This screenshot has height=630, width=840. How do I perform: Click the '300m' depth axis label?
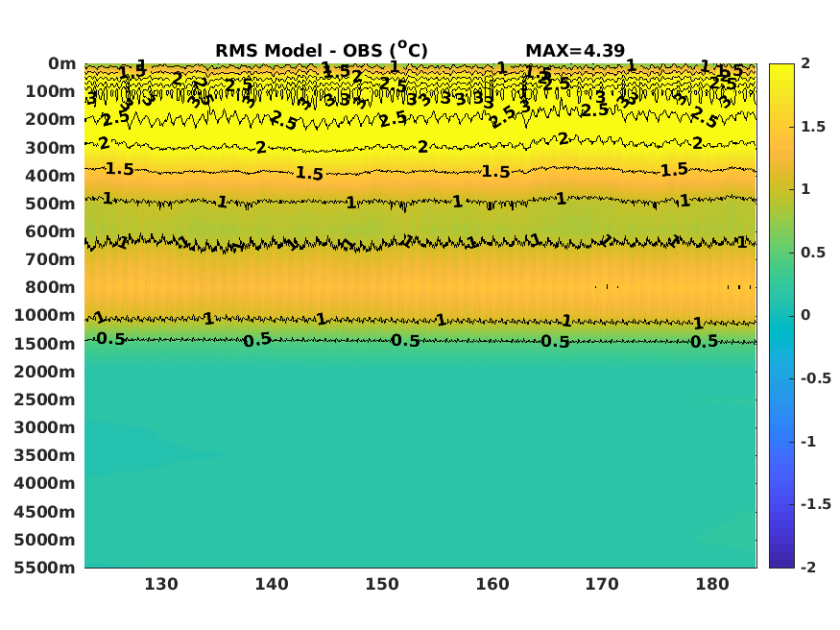tap(50, 148)
